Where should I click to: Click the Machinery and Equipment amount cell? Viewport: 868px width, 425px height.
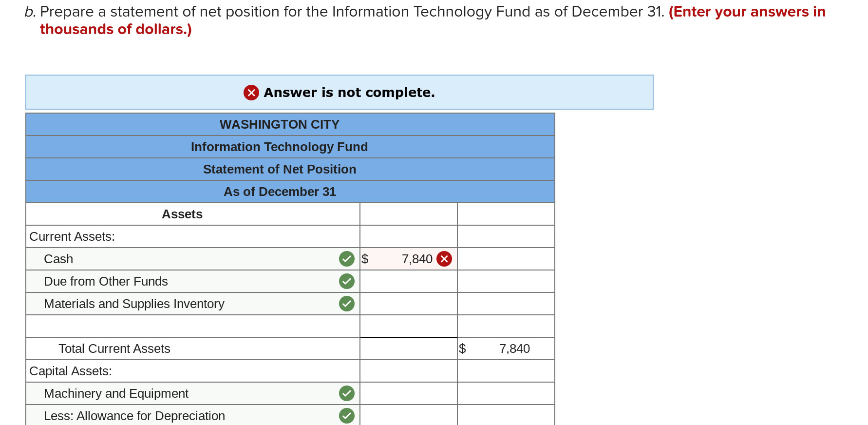click(408, 393)
